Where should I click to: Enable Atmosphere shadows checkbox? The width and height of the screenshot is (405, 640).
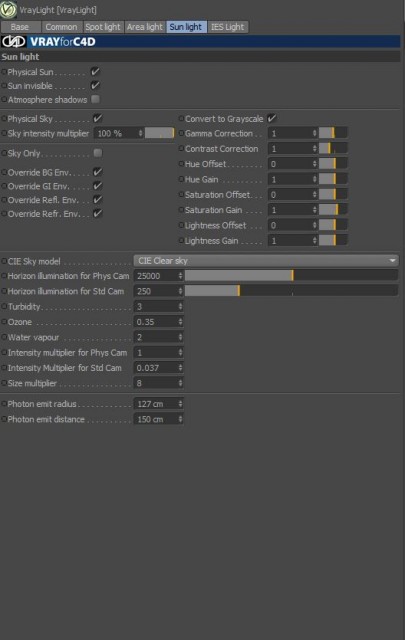[95, 99]
